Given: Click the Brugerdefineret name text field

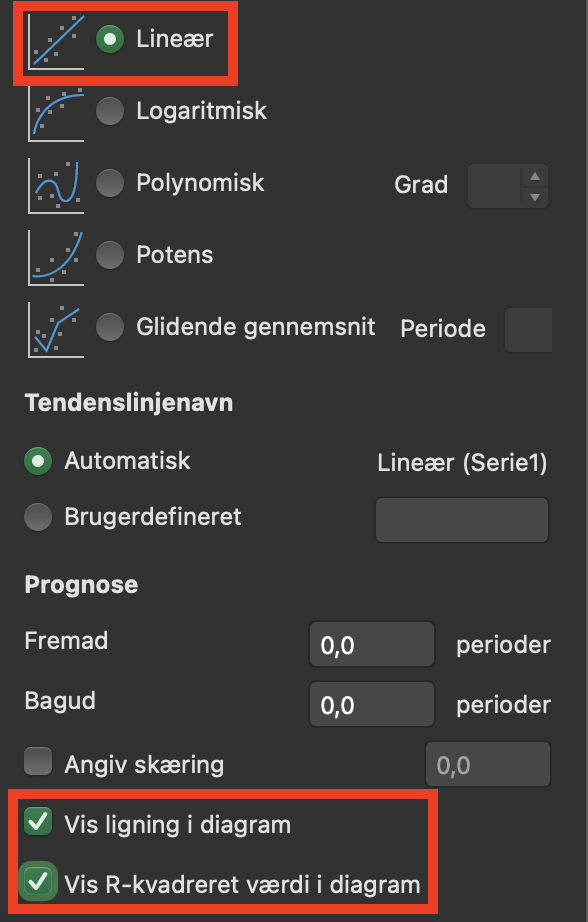Looking at the screenshot, I should [x=462, y=520].
